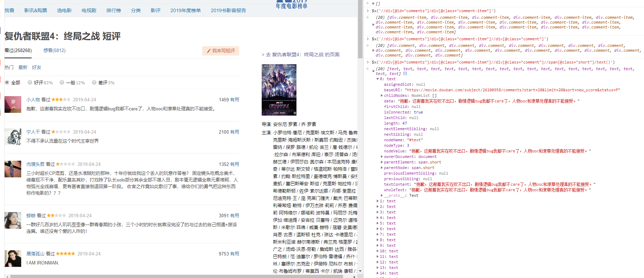Image resolution: width=644 pixels, height=278 pixels.
Task: Expand ownerDocument: document property
Action: point(382,157)
